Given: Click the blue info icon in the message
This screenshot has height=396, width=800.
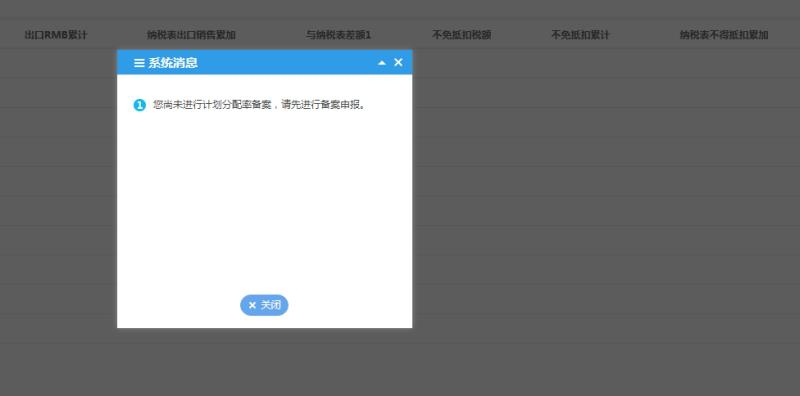Looking at the screenshot, I should pos(140,105).
